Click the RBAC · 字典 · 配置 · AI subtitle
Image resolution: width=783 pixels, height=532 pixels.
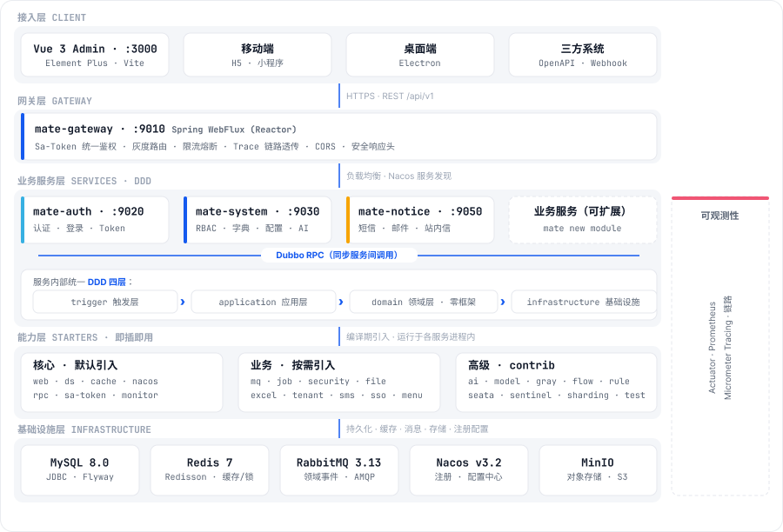pyautogui.click(x=252, y=228)
